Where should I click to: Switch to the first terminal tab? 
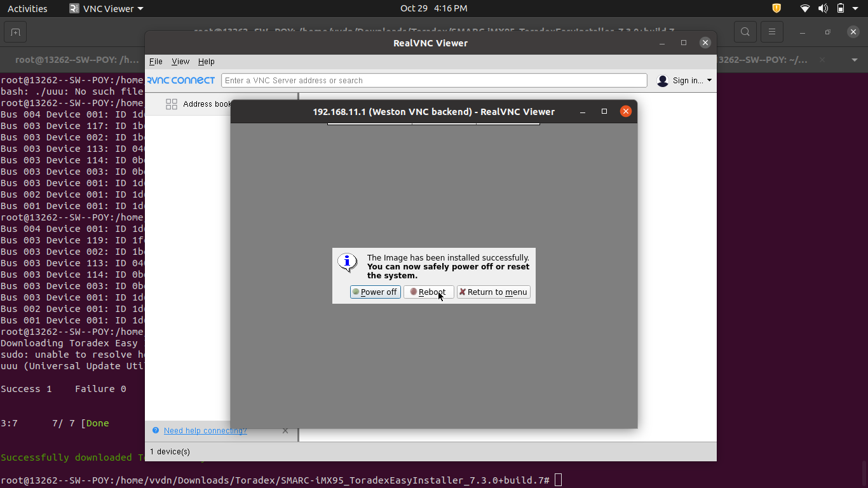[x=77, y=60]
